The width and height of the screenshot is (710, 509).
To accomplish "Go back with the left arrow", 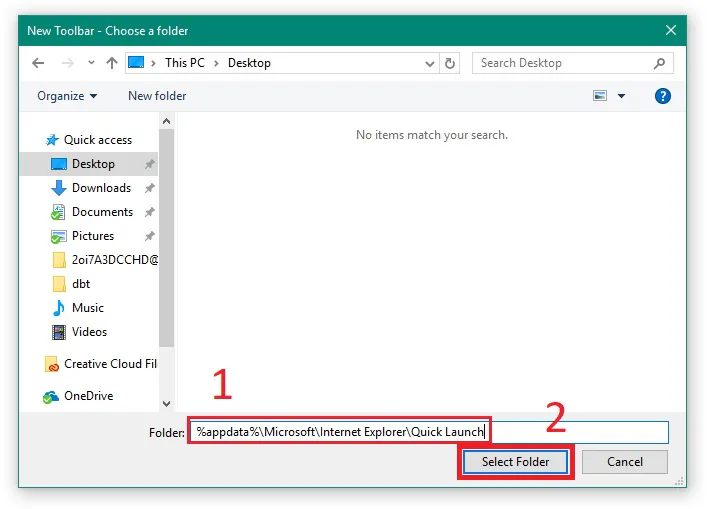I will (x=38, y=63).
